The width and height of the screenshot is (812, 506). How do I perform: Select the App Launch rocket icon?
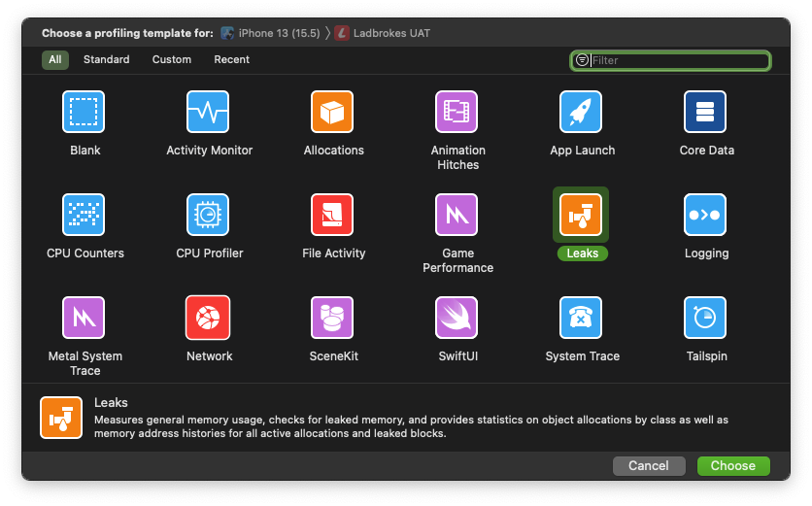coord(581,112)
